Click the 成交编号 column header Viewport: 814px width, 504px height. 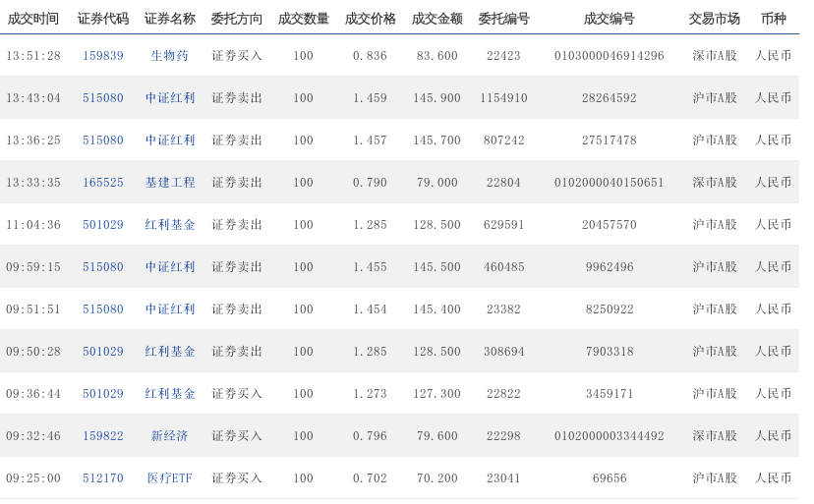coord(609,20)
